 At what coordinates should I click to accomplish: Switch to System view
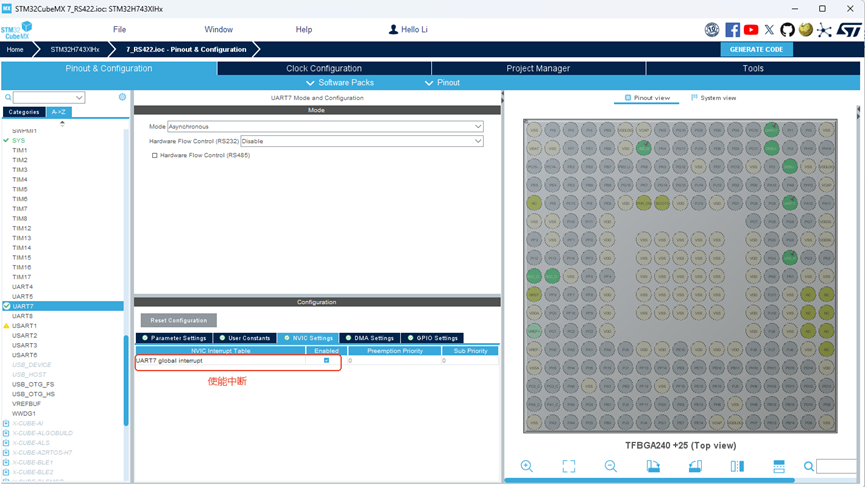click(713, 98)
